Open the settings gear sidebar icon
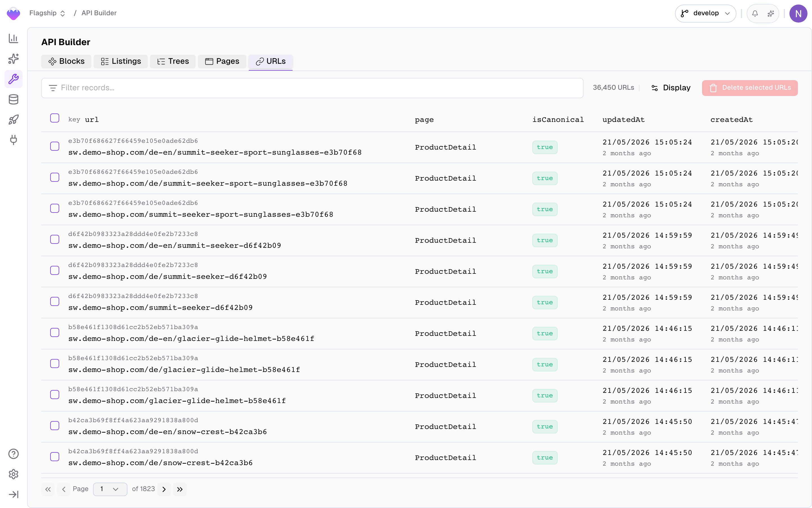The width and height of the screenshot is (812, 508). (x=14, y=474)
